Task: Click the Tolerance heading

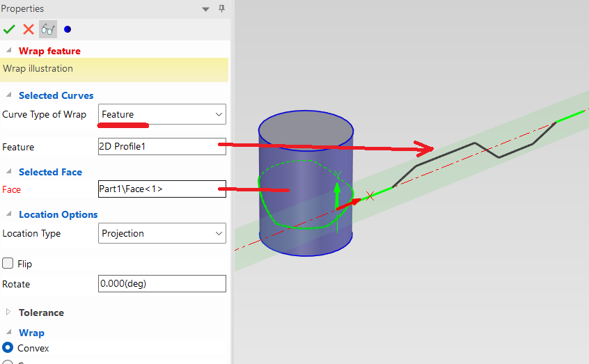Action: 41,312
